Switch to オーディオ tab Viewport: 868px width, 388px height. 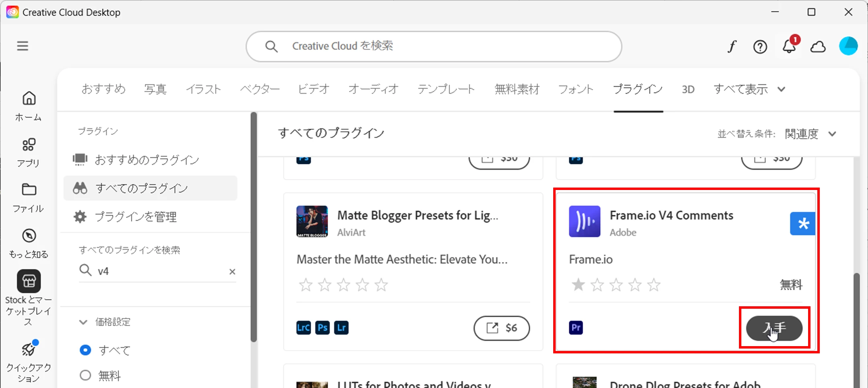coord(373,89)
